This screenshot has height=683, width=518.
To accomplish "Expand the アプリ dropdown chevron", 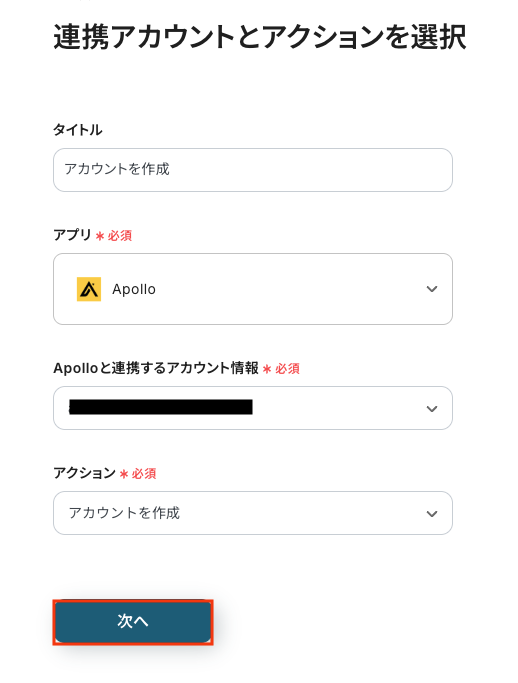I will (x=432, y=289).
